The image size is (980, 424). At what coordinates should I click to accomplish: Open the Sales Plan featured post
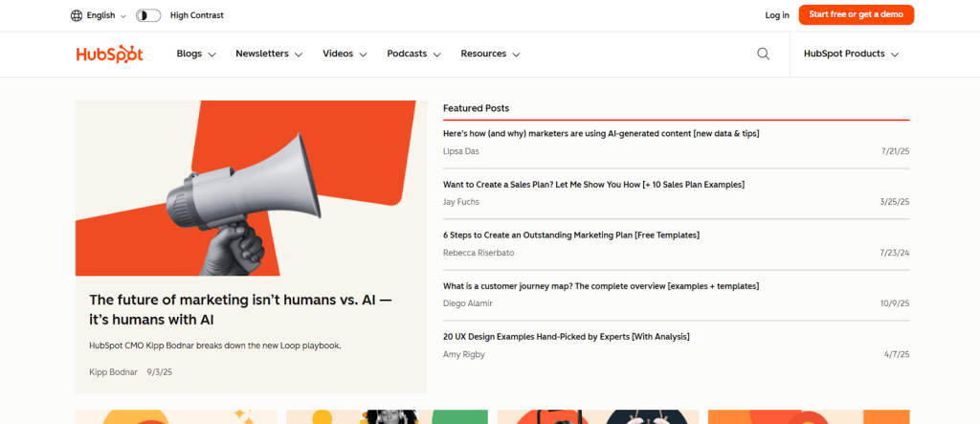pyautogui.click(x=593, y=185)
